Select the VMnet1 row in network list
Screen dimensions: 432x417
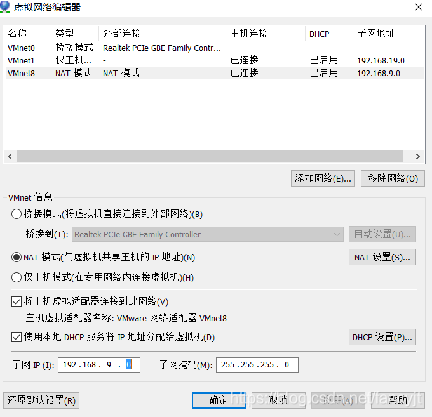coord(215,60)
